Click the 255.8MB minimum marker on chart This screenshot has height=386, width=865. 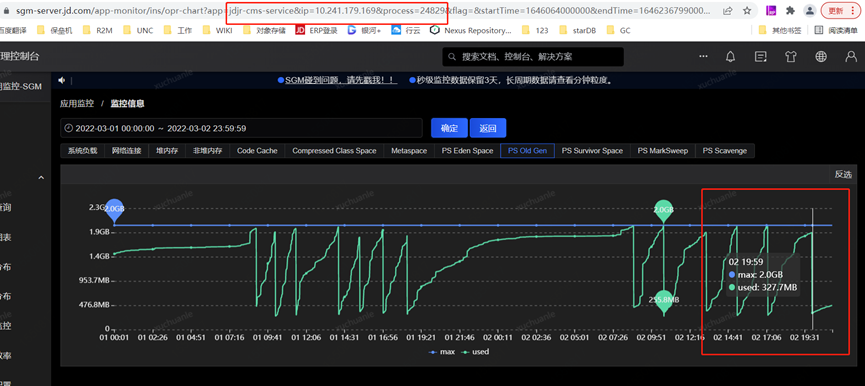point(664,302)
